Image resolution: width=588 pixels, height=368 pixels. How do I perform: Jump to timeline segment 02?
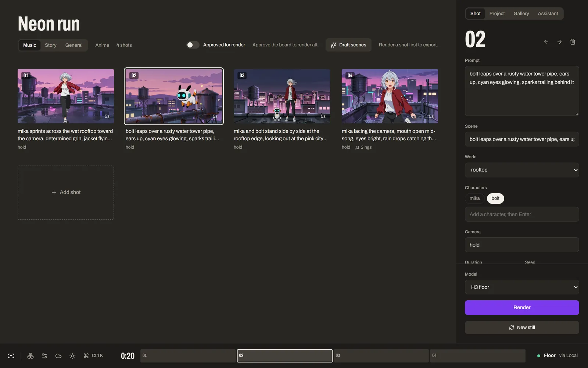coord(285,356)
